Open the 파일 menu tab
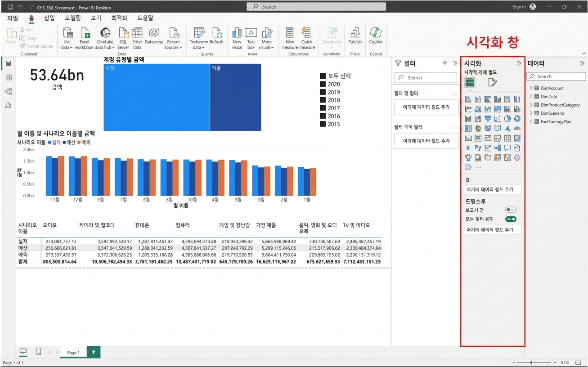Viewport: 588px width, 367px height. (13, 18)
